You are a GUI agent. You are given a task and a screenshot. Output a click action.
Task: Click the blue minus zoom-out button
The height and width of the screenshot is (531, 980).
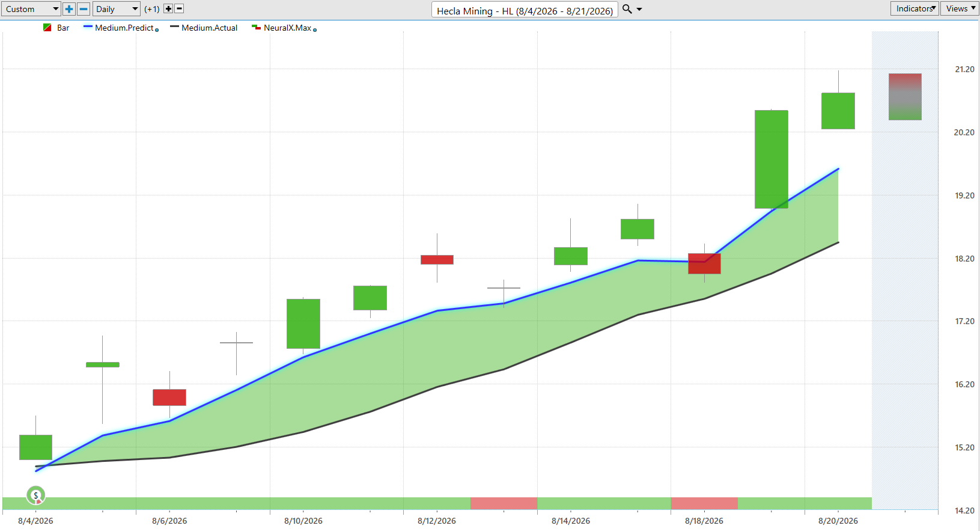coord(84,9)
